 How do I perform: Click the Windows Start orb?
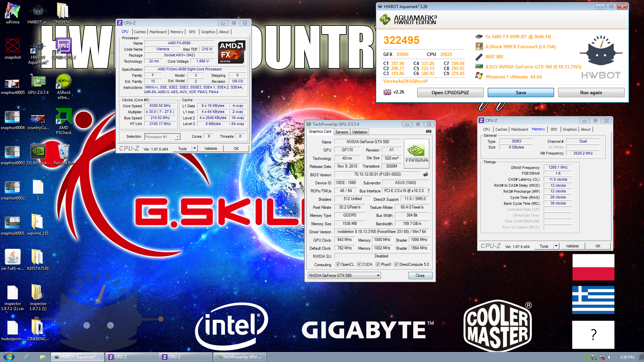click(9, 357)
